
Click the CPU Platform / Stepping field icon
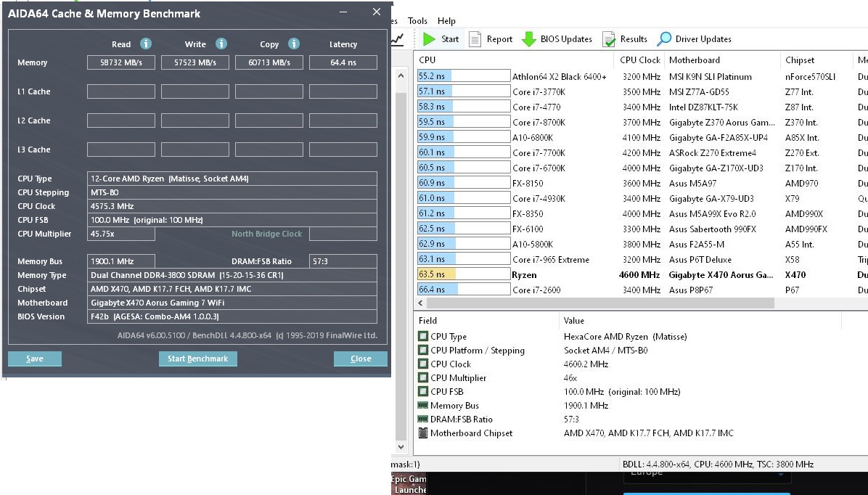(423, 350)
